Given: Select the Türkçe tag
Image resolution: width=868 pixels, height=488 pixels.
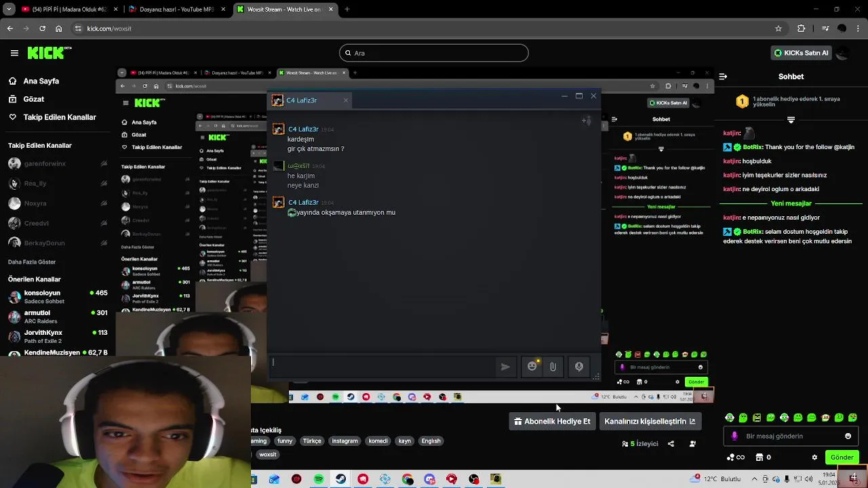Looking at the screenshot, I should click(x=312, y=441).
